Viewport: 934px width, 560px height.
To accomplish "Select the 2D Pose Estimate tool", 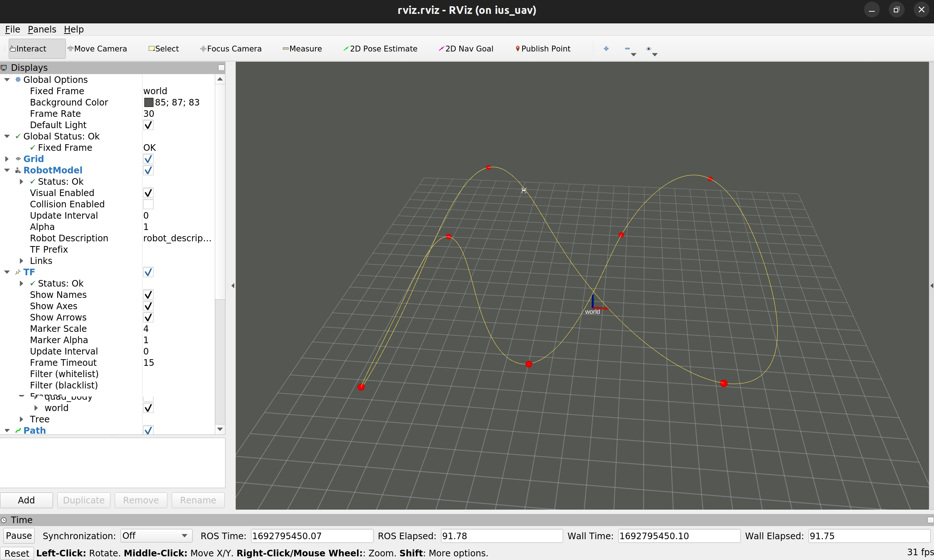I will [380, 49].
